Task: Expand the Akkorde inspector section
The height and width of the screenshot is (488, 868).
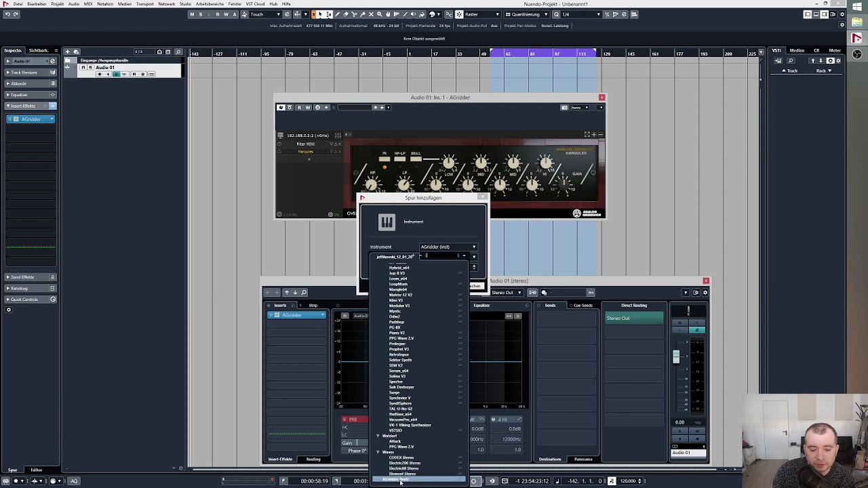Action: click(31, 84)
